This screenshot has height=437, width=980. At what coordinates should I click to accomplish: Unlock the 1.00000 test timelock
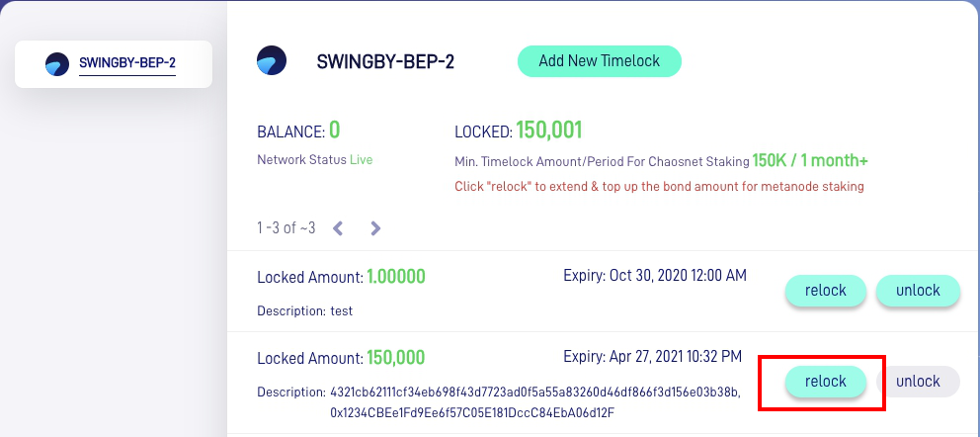(x=918, y=291)
